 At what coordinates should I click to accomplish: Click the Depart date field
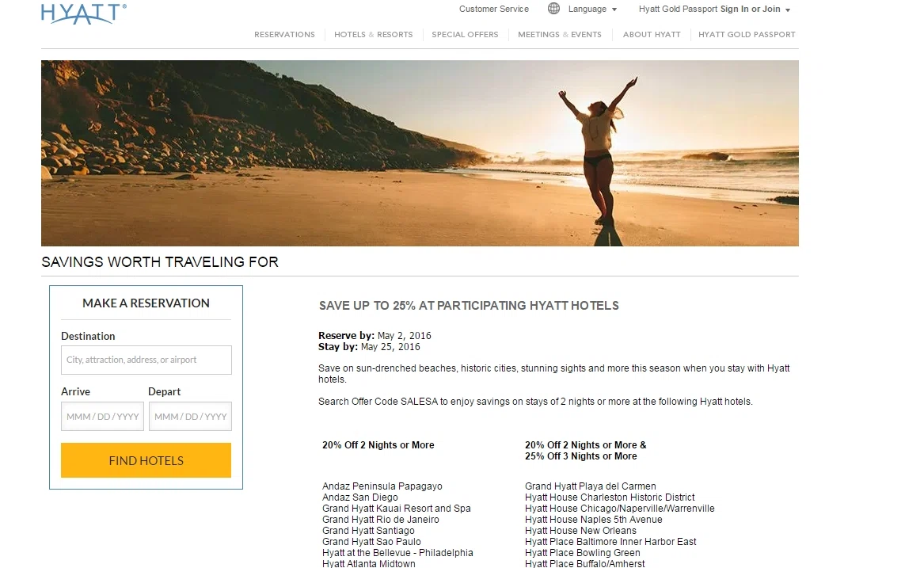pyautogui.click(x=190, y=417)
